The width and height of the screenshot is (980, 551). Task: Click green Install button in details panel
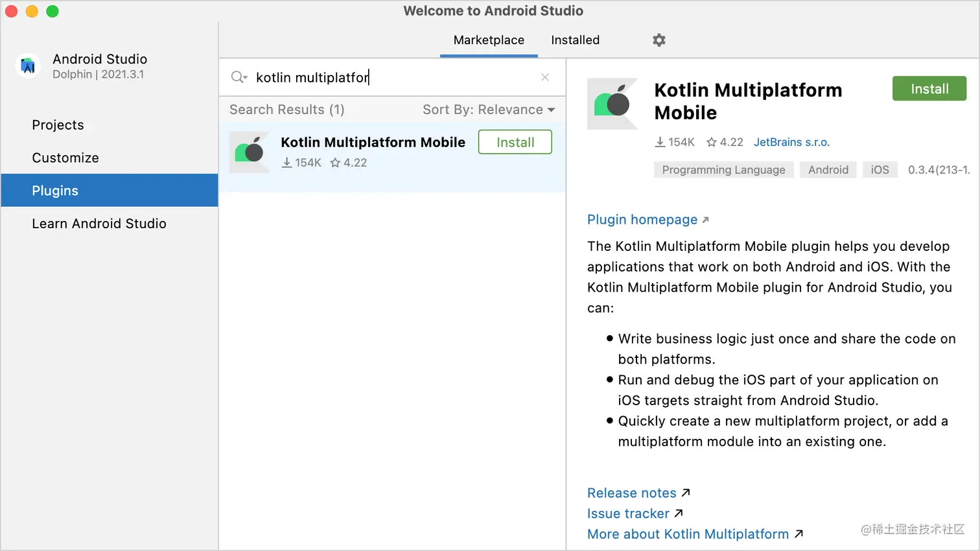coord(929,89)
